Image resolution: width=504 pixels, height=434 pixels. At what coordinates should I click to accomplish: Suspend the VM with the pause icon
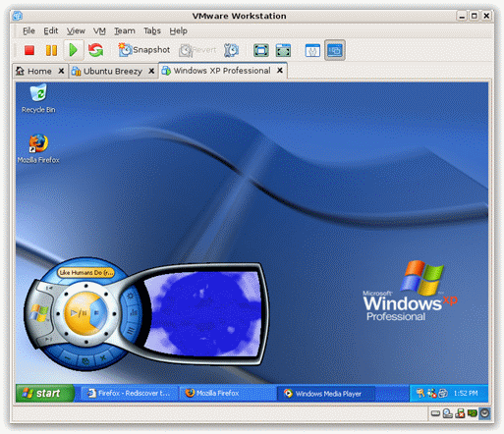[51, 50]
